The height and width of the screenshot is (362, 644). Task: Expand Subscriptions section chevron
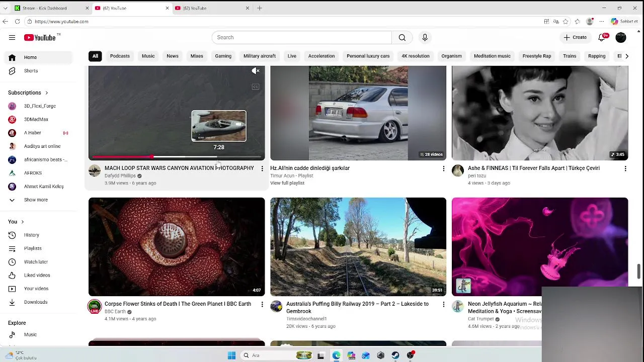pos(47,93)
